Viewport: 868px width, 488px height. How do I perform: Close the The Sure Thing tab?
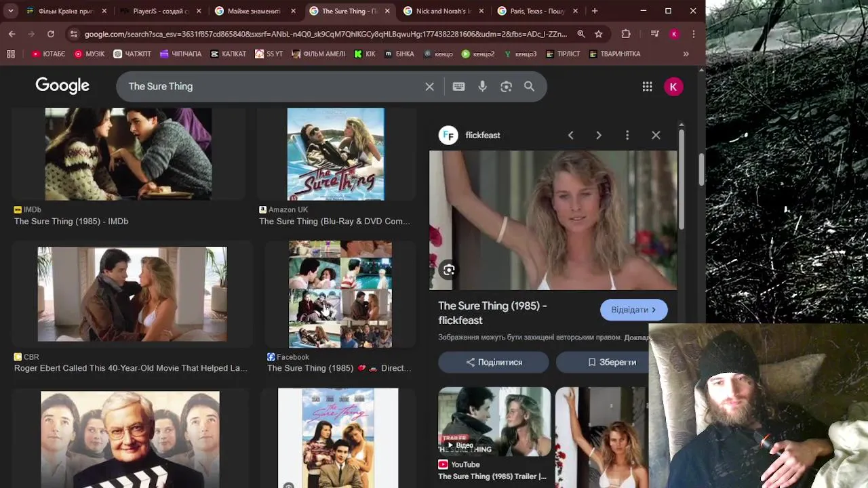(387, 11)
